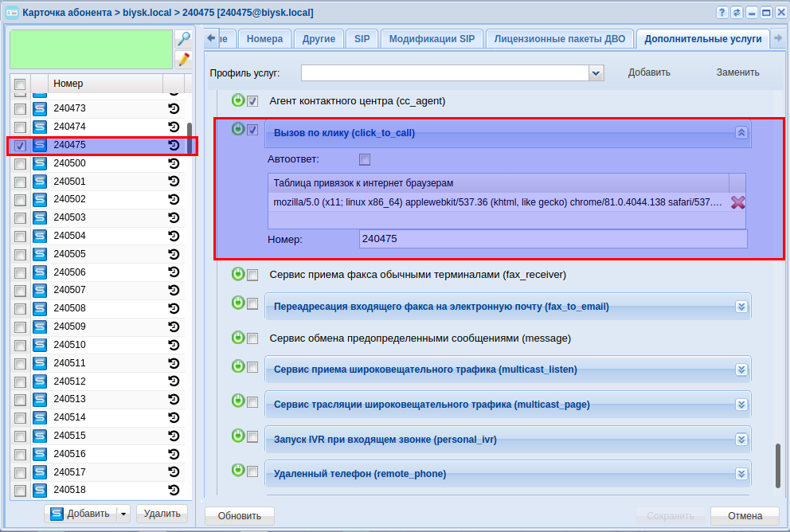Viewport: 790px width, 532px height.
Task: Enable the Автоответ checkbox
Action: tap(365, 160)
